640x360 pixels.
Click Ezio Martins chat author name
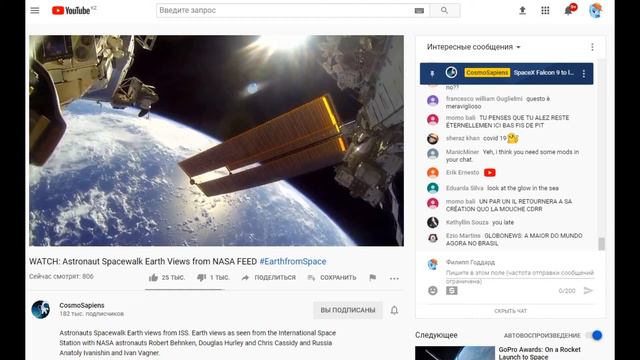tap(463, 236)
